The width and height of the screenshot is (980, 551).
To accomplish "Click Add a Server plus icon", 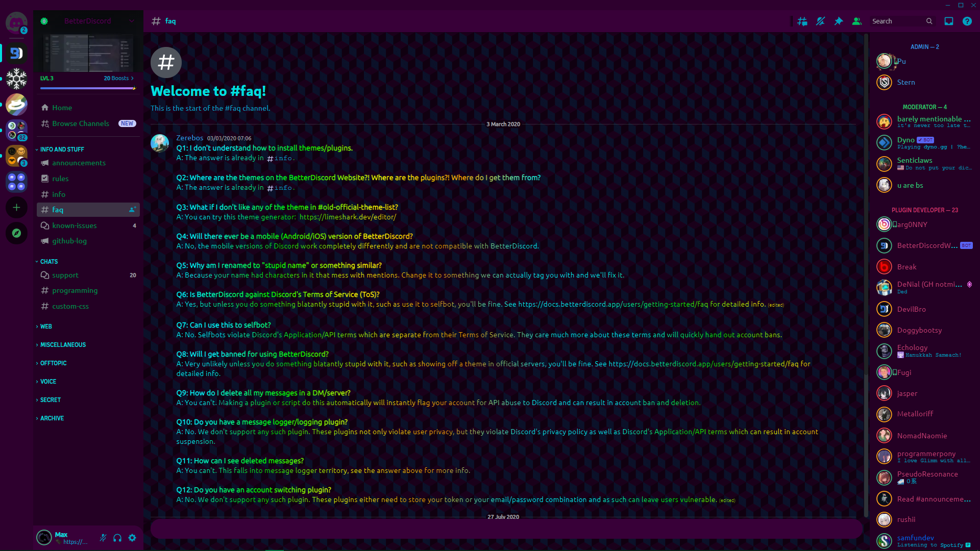I will (x=16, y=207).
